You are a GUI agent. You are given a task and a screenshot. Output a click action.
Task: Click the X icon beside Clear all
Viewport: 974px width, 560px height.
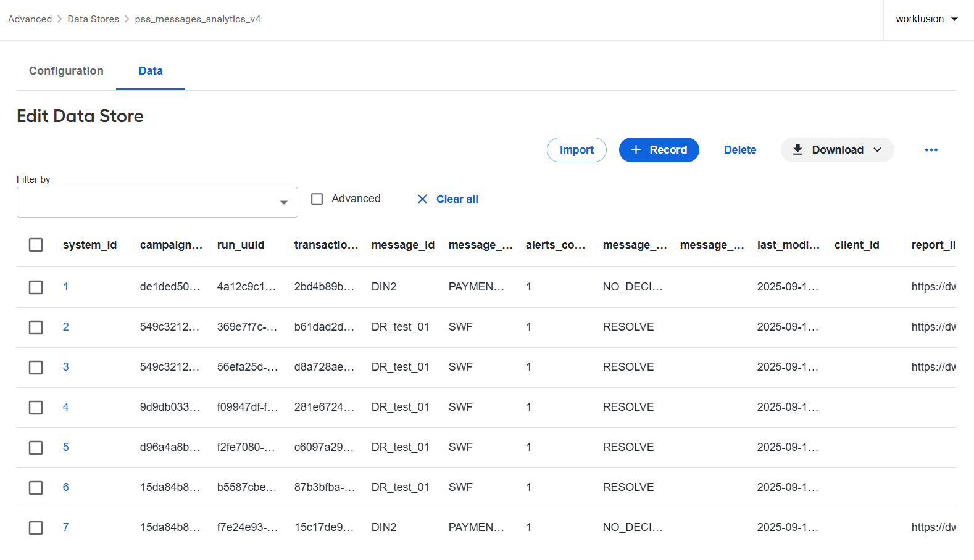422,199
